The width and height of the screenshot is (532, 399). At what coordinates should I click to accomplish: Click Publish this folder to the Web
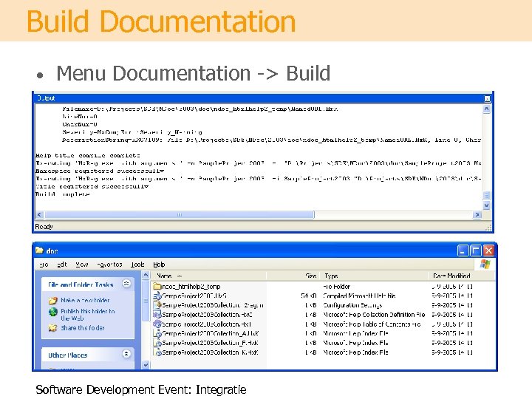click(87, 315)
